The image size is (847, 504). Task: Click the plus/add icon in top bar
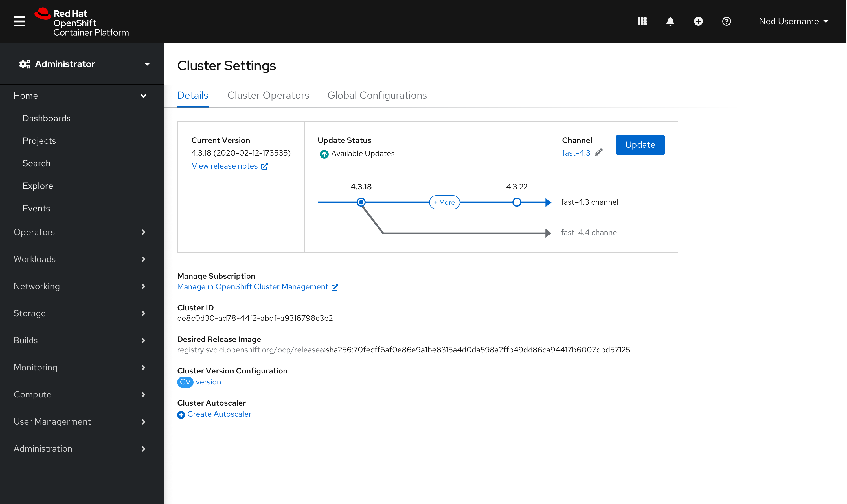(697, 21)
